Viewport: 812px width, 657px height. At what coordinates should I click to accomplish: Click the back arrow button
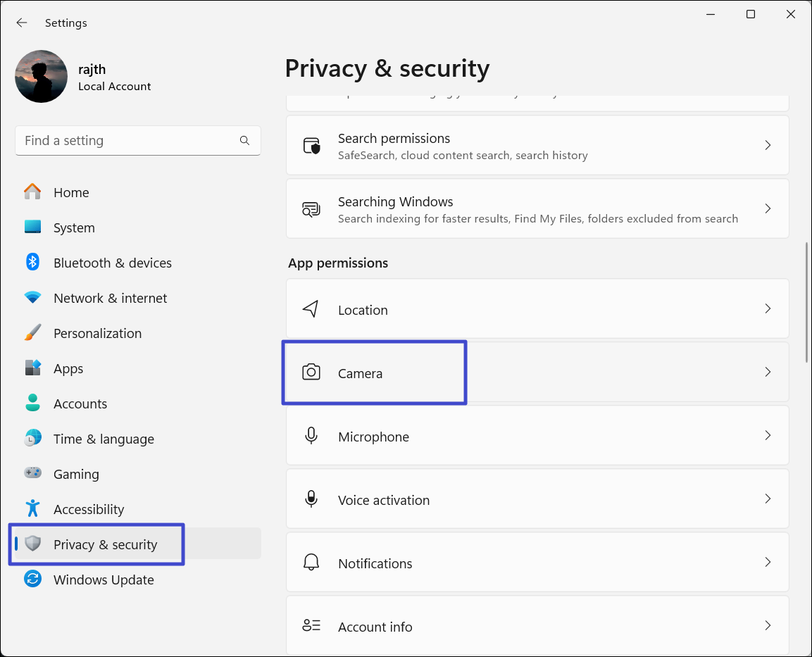tap(22, 23)
